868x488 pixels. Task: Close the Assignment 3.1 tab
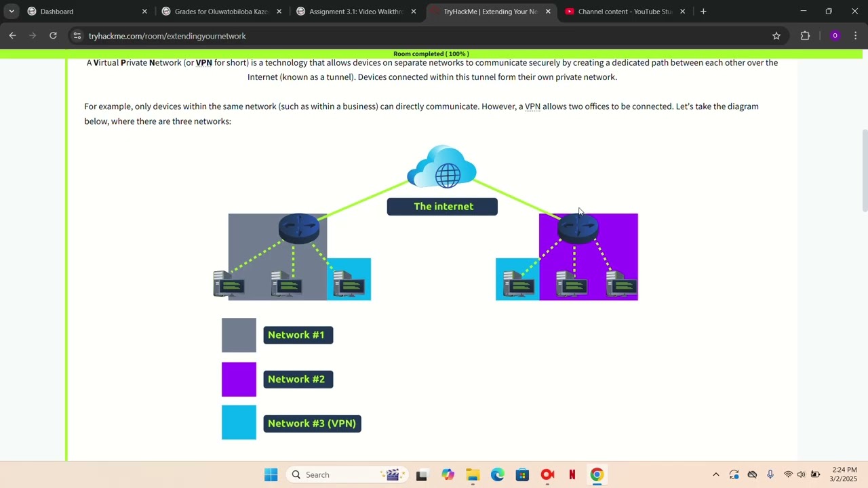414,12
